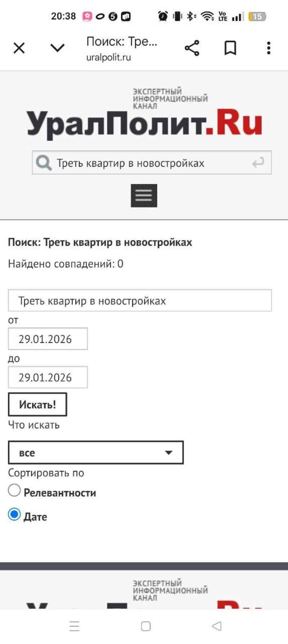288x644 pixels.
Task: Submit header search with enter arrow icon
Action: tap(258, 163)
